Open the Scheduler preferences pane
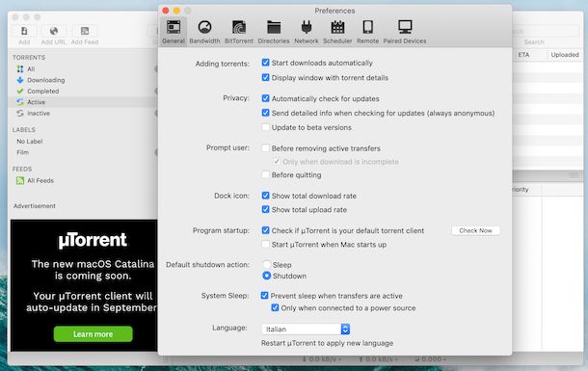This screenshot has width=588, height=371. click(x=337, y=32)
